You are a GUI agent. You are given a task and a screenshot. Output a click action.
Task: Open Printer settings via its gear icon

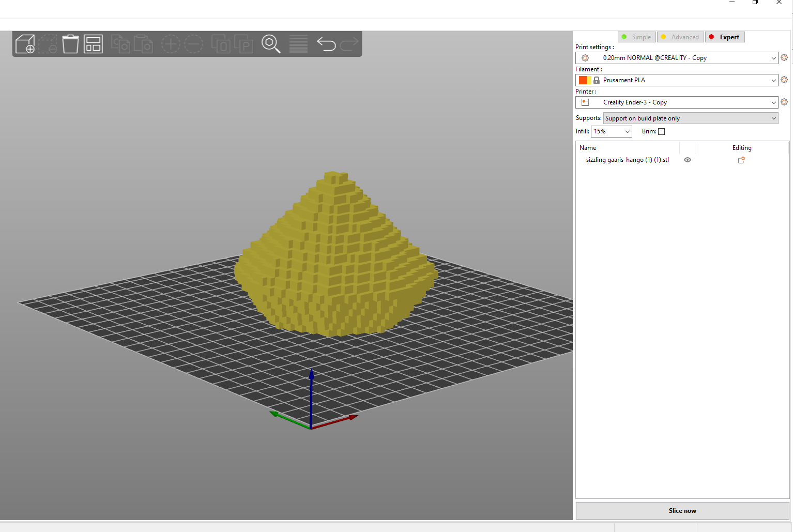click(x=784, y=102)
